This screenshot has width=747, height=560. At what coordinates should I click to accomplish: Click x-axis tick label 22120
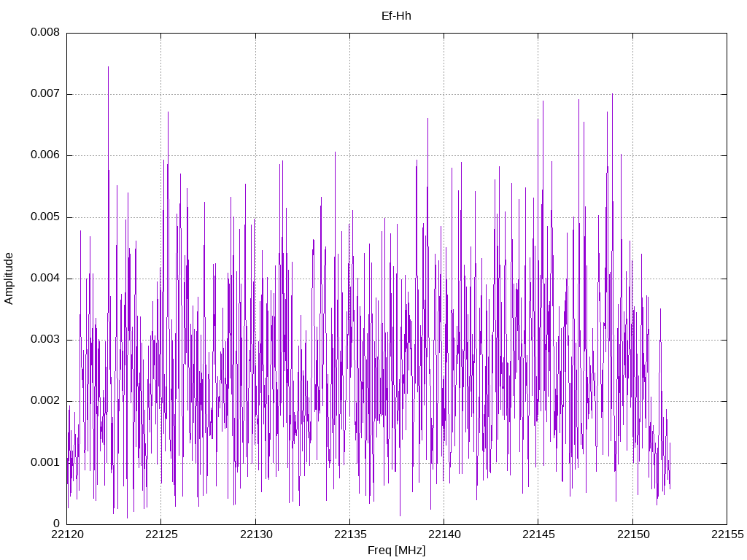pos(67,534)
